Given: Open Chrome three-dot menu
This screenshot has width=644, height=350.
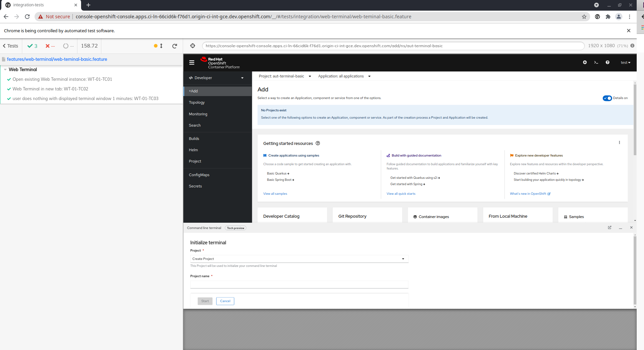Looking at the screenshot, I should point(629,17).
